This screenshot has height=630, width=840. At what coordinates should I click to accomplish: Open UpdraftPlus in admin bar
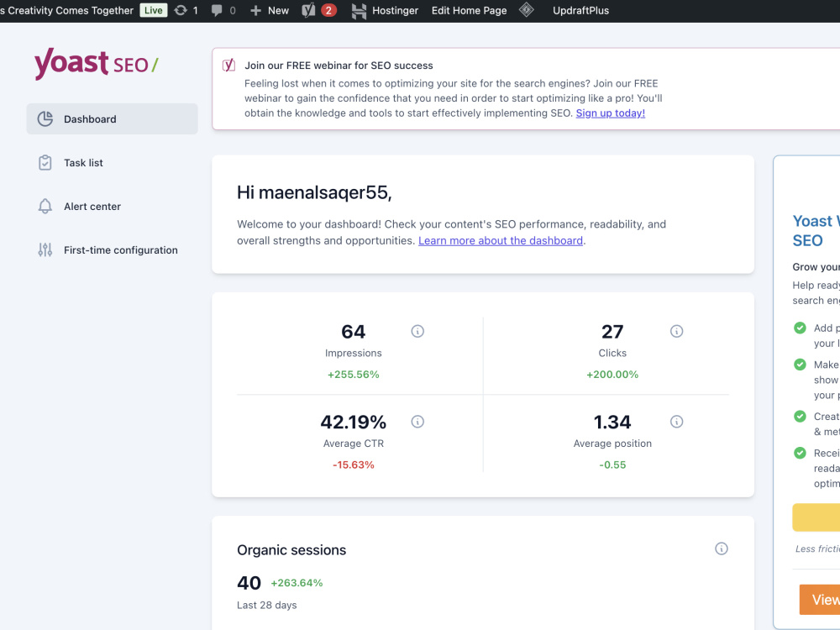(x=580, y=10)
